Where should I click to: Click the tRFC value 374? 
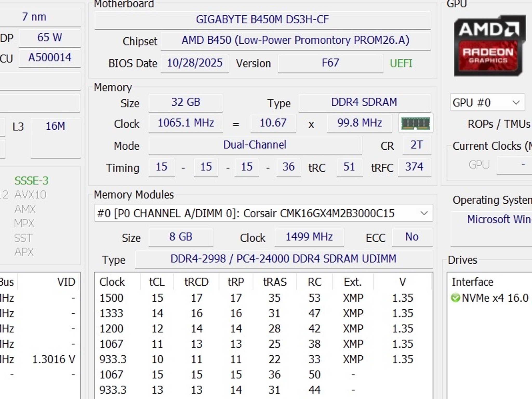(x=415, y=167)
